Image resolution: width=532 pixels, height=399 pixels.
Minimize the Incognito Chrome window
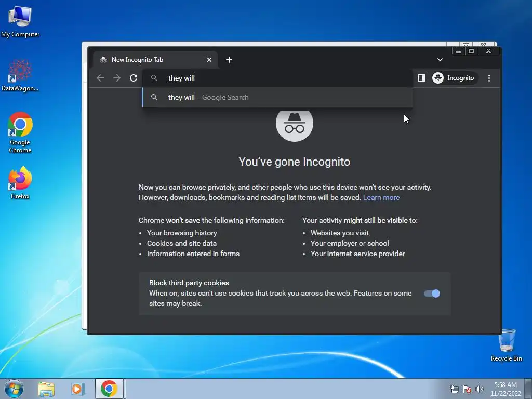coord(458,51)
